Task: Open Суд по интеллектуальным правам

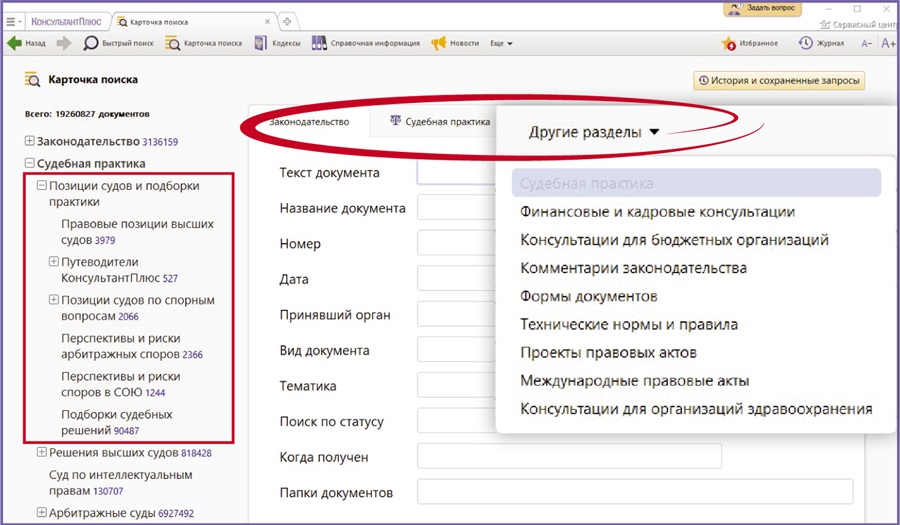Action: [121, 483]
